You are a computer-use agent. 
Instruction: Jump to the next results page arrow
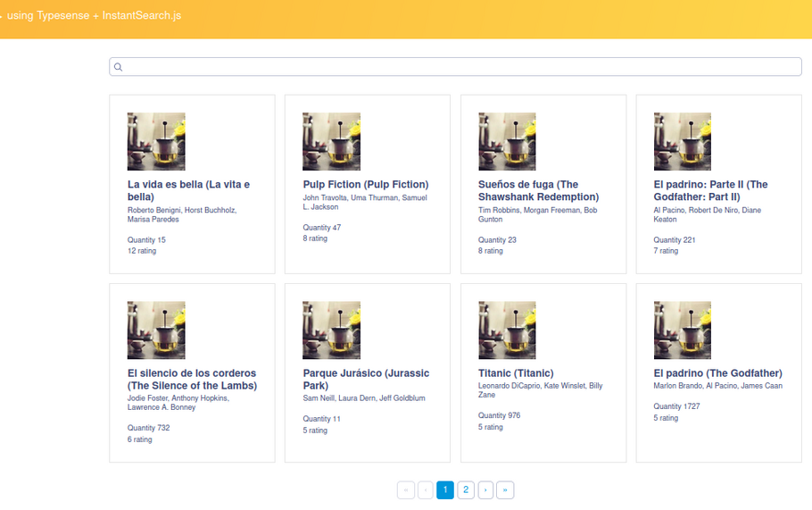(485, 489)
